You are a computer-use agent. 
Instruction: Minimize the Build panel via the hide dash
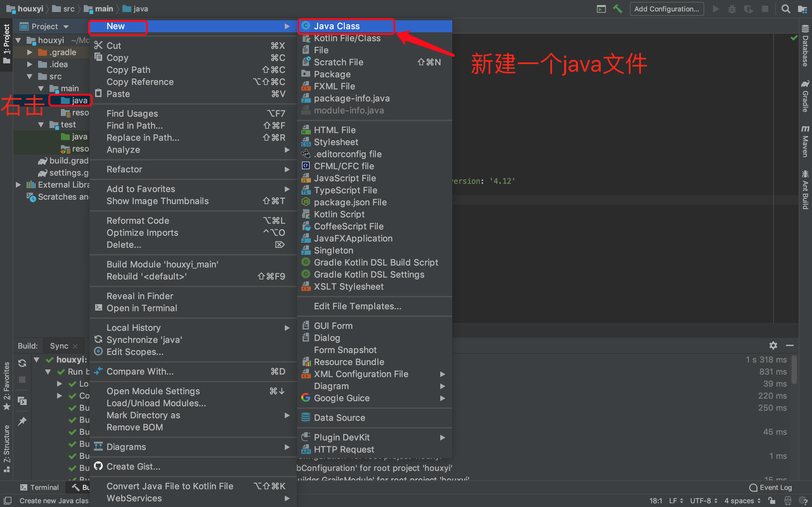[x=789, y=345]
